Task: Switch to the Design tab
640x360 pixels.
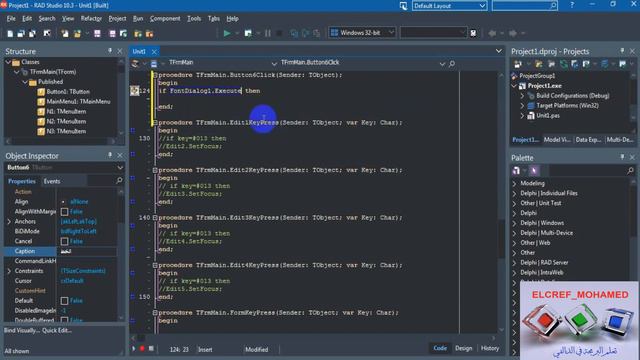Action: tap(464, 348)
